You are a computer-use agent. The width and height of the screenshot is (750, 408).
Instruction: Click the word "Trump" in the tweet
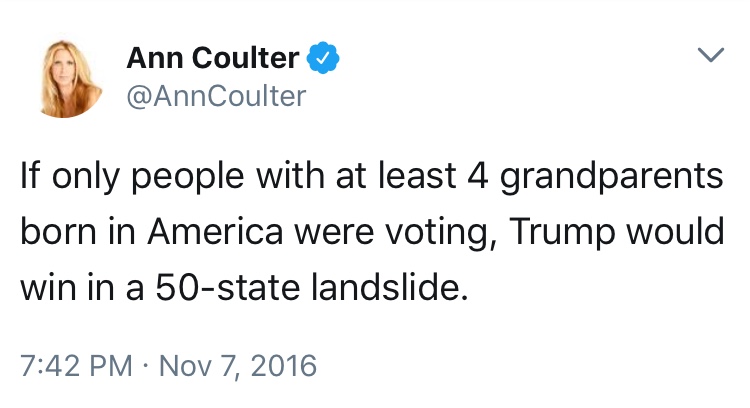click(x=561, y=234)
